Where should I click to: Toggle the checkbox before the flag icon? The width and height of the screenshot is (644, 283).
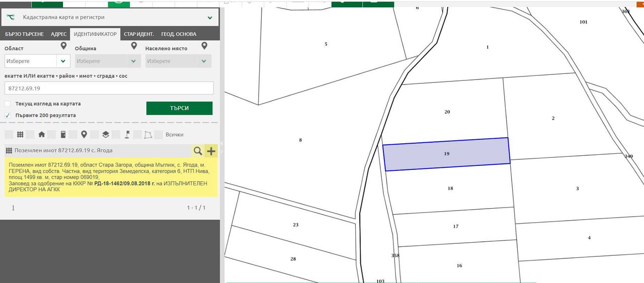(x=116, y=135)
